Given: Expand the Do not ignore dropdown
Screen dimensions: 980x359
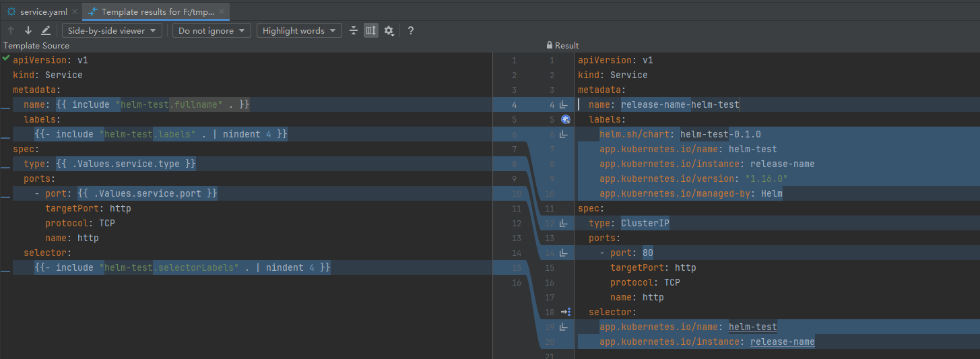Looking at the screenshot, I should click(x=211, y=30).
